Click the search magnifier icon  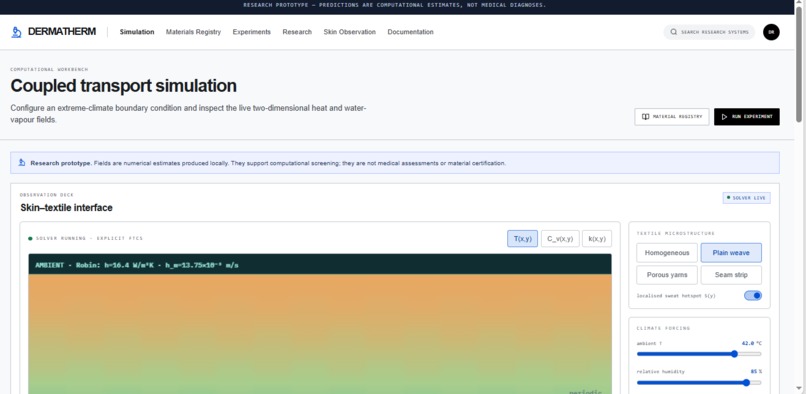click(x=673, y=32)
